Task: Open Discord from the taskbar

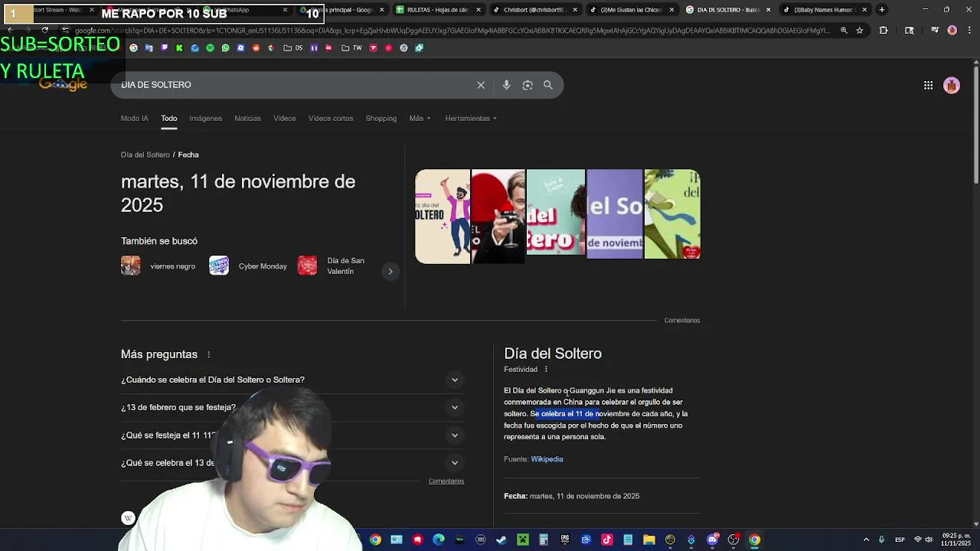Action: 713,540
